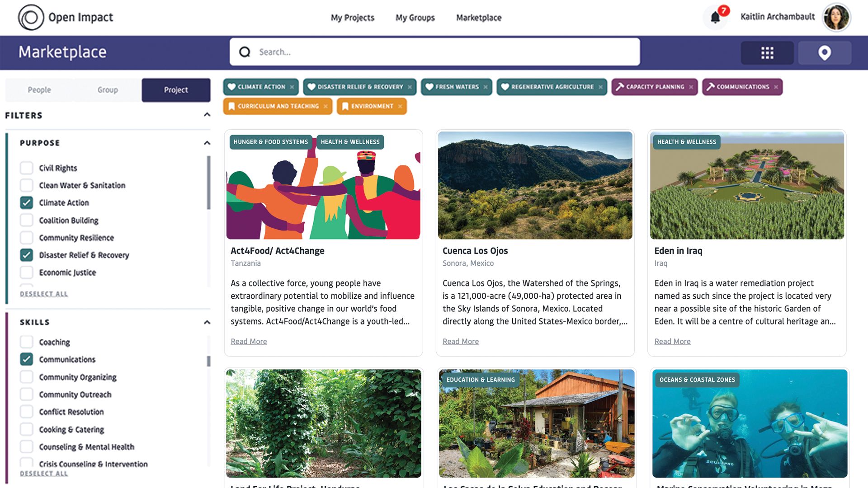Click the search magnifier icon
The height and width of the screenshot is (488, 868).
click(x=245, y=52)
